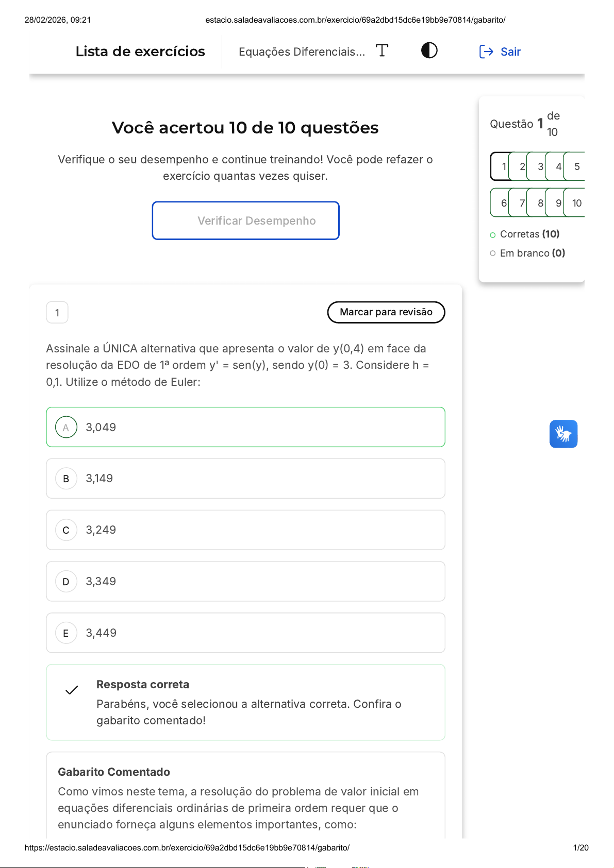Select answer option B 3,149
This screenshot has width=614, height=868.
245,479
